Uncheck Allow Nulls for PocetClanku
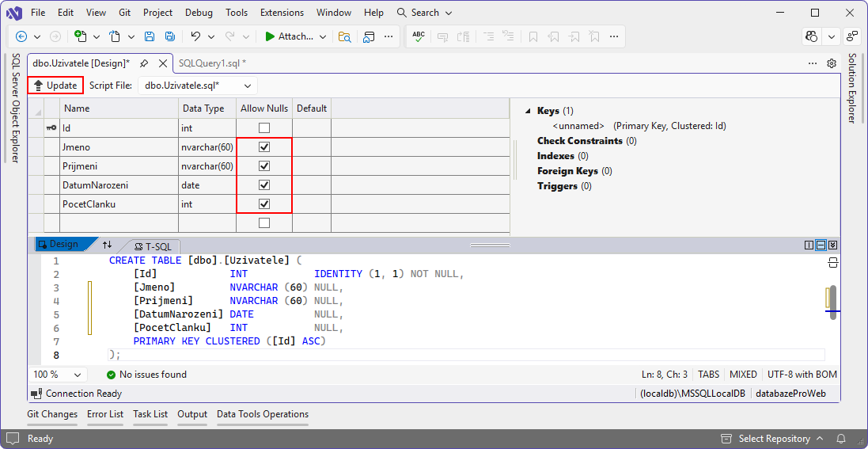 tap(264, 204)
